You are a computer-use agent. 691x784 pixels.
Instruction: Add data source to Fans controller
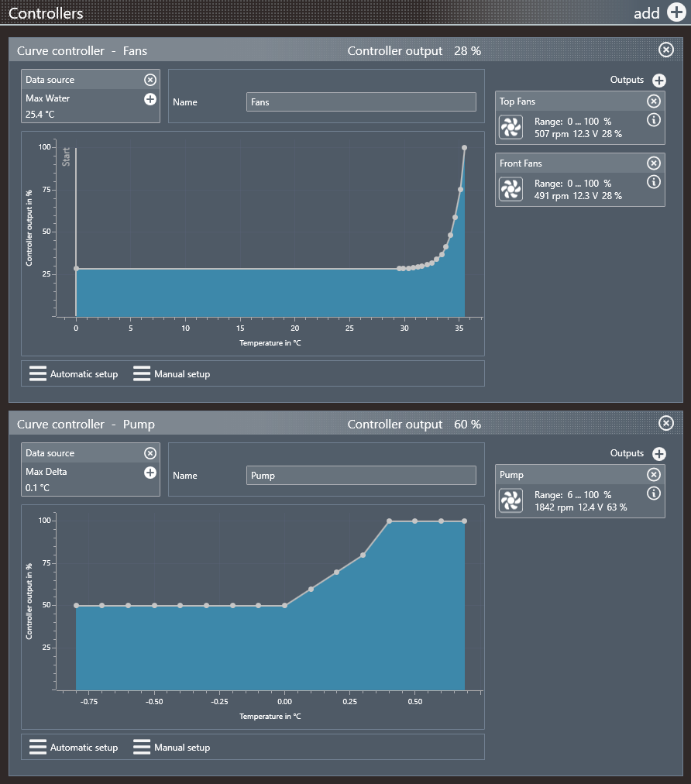point(150,99)
